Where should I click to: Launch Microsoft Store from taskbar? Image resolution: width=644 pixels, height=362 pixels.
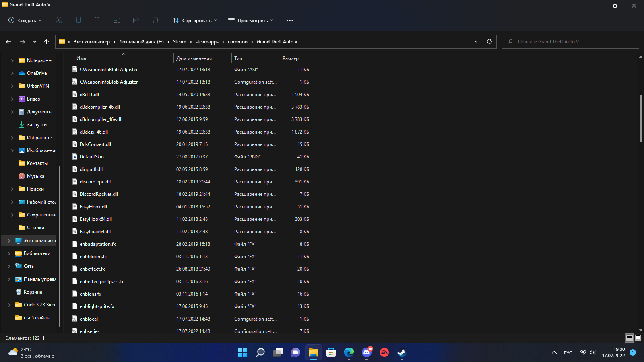(331, 353)
